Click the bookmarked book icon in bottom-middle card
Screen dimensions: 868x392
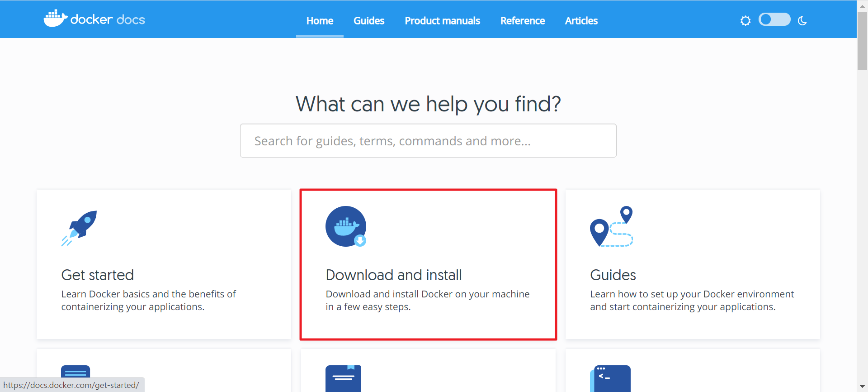(343, 378)
